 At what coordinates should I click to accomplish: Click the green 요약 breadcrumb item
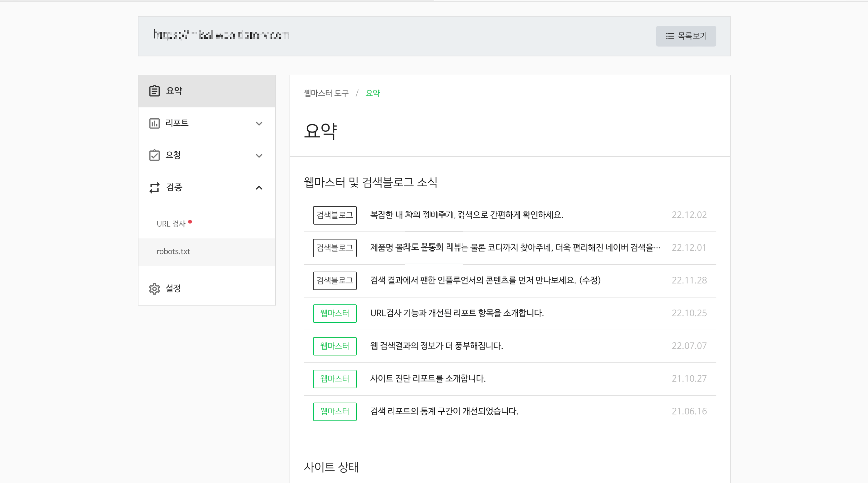372,93
